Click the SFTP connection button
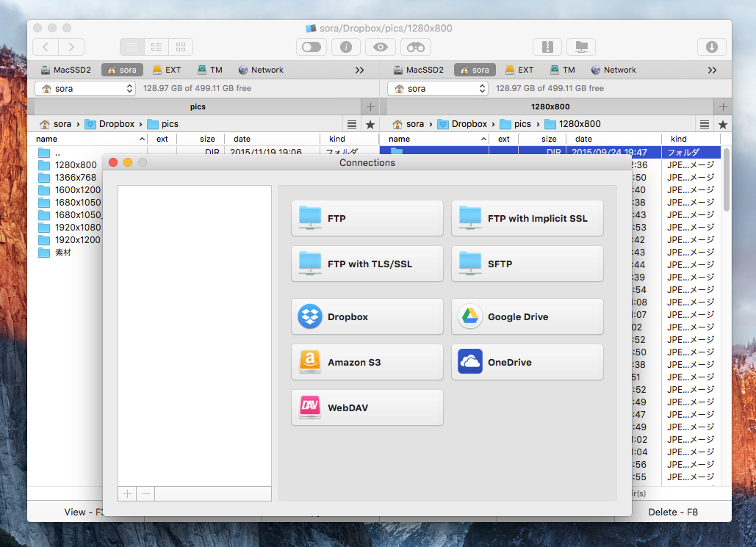This screenshot has width=756, height=547. pyautogui.click(x=527, y=264)
